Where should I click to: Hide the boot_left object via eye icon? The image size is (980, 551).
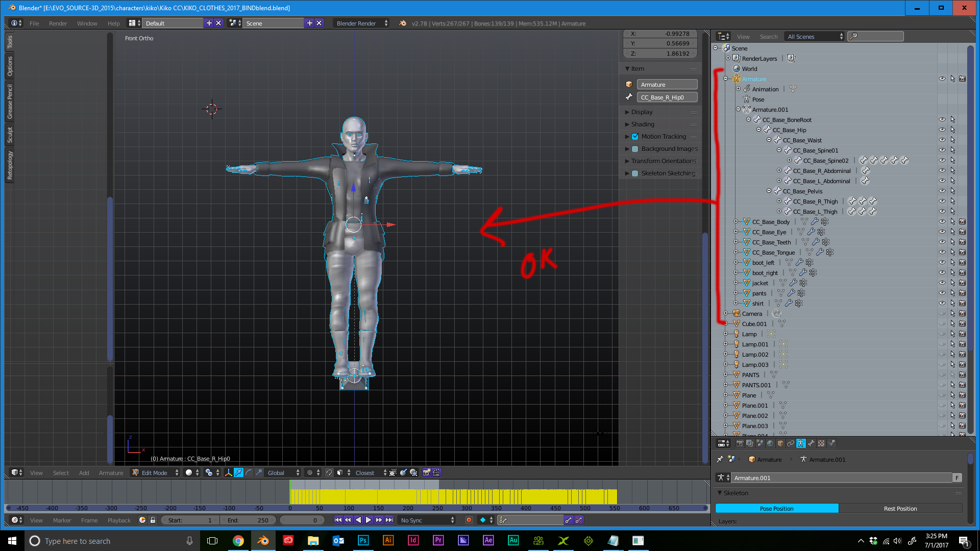[942, 262]
